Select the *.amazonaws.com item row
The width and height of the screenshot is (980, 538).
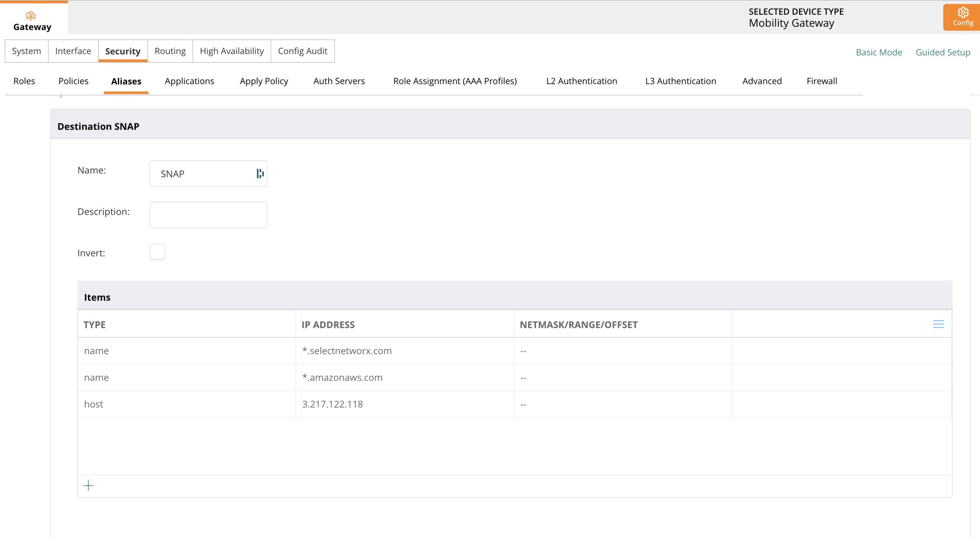tap(342, 378)
